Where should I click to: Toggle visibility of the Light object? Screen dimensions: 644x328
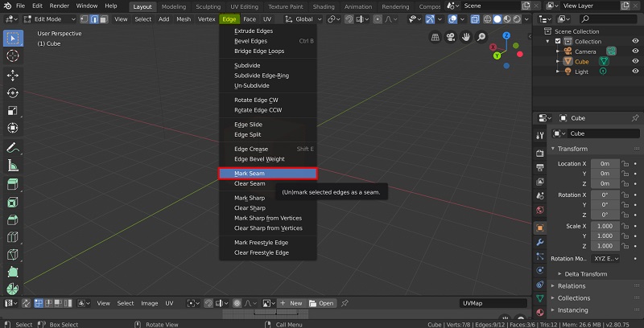pyautogui.click(x=634, y=72)
